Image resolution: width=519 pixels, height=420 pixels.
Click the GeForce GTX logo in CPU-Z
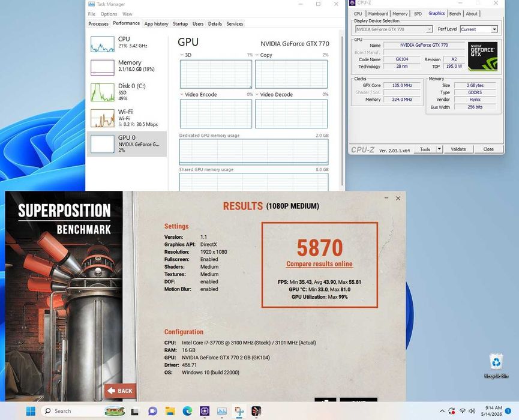point(482,56)
